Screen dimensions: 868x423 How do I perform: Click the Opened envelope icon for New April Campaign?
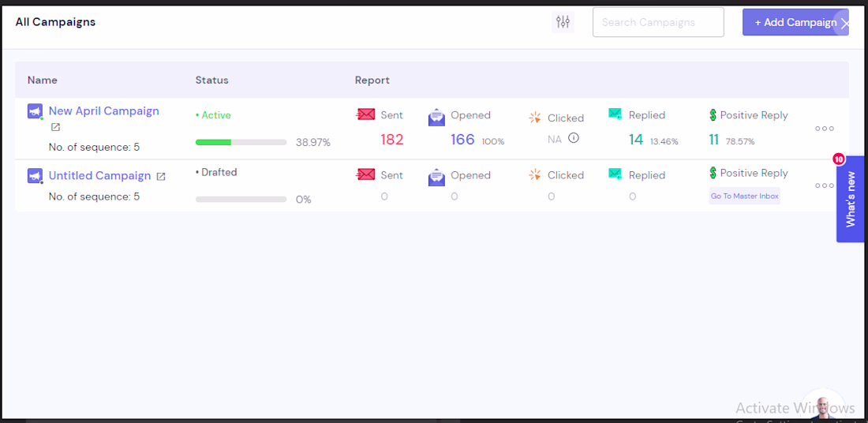tap(437, 118)
